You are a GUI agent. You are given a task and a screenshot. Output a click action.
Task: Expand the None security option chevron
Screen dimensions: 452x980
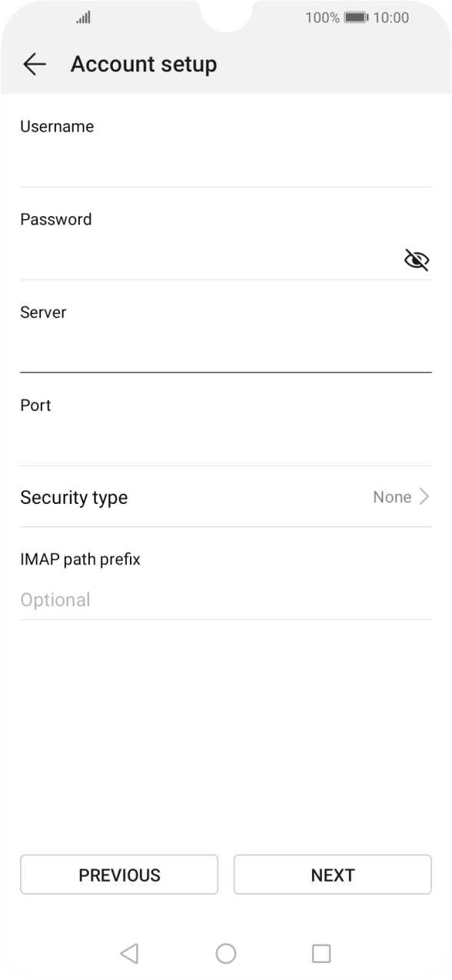tap(426, 497)
